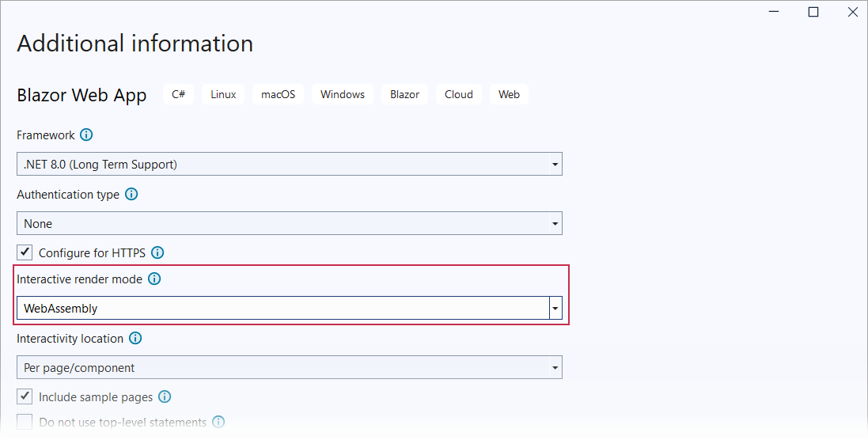Click the Interactive render mode info icon
This screenshot has height=440, width=868.
click(x=154, y=279)
